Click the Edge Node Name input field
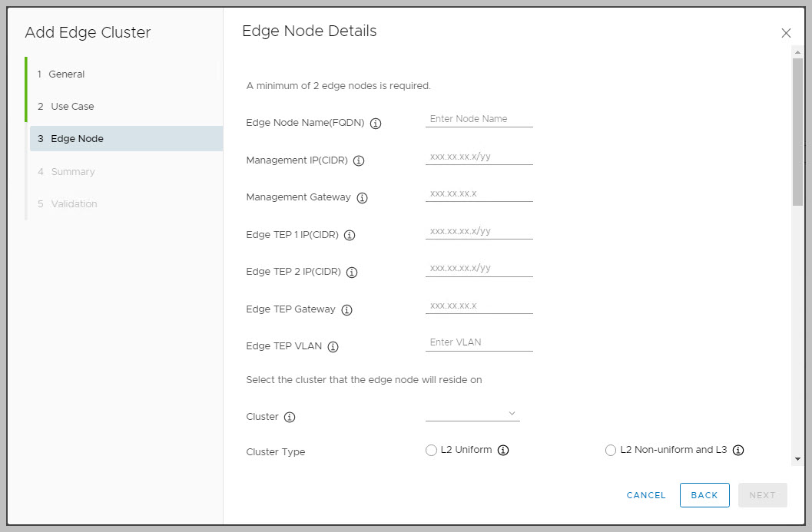This screenshot has height=532, width=812. click(x=479, y=120)
